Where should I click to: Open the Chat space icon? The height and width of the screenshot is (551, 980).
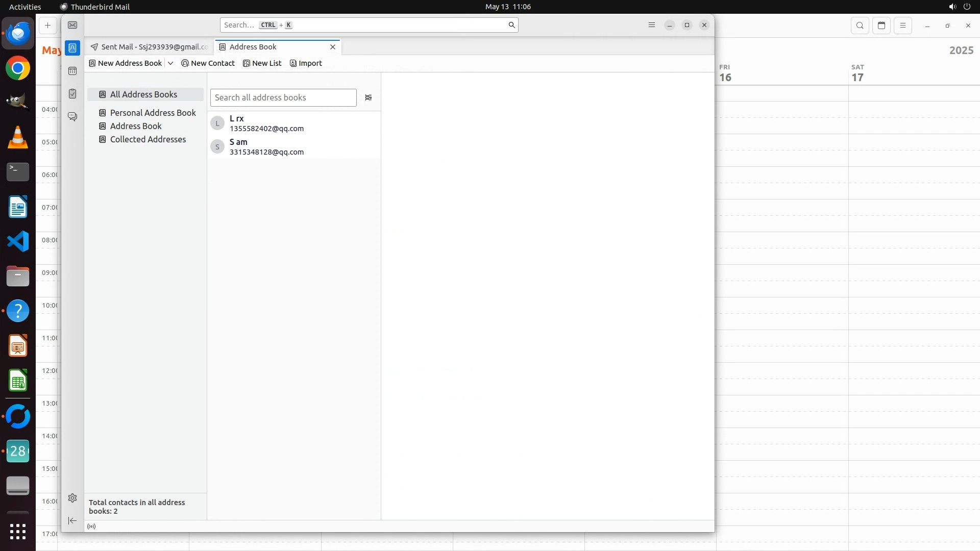(x=72, y=117)
